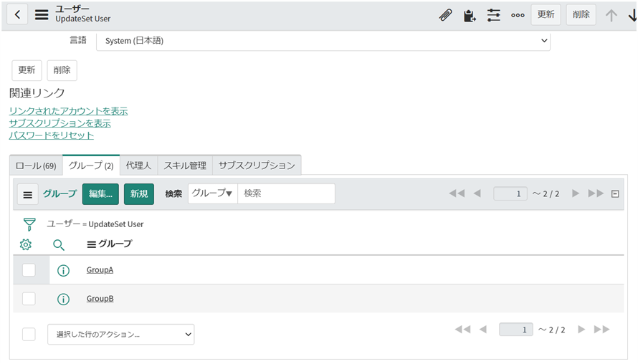Click the green グループ list title

coord(59,194)
